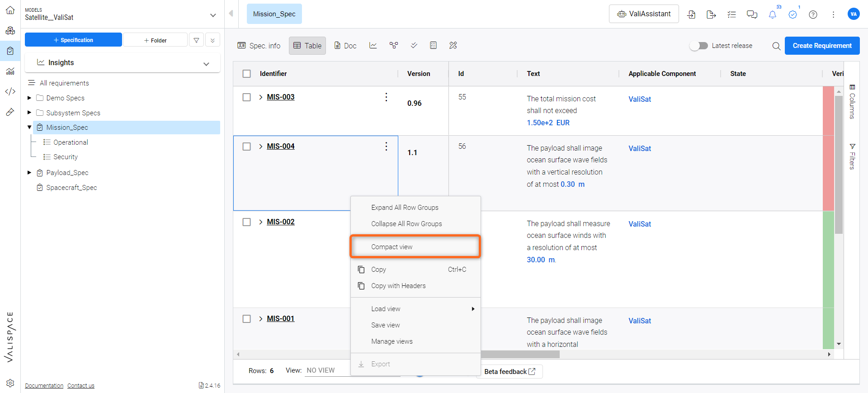Switch to Spec. info tab
This screenshot has height=393, width=868.
259,46
